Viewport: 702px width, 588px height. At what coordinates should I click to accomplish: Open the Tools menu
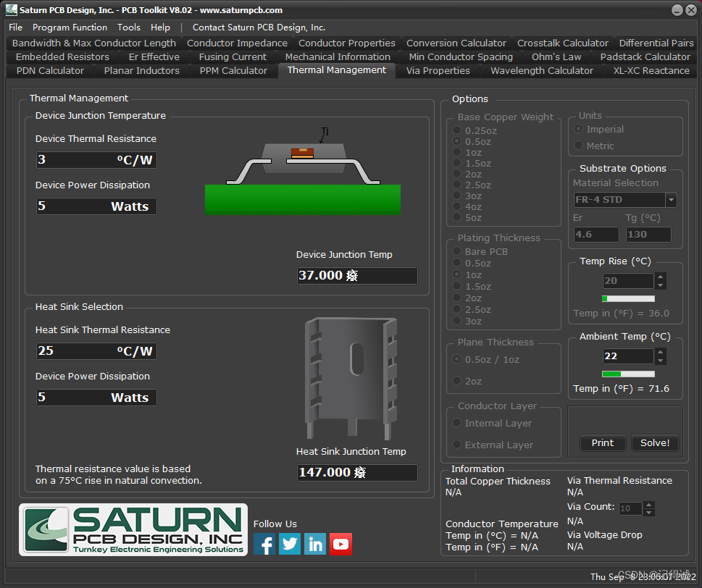[x=129, y=28]
